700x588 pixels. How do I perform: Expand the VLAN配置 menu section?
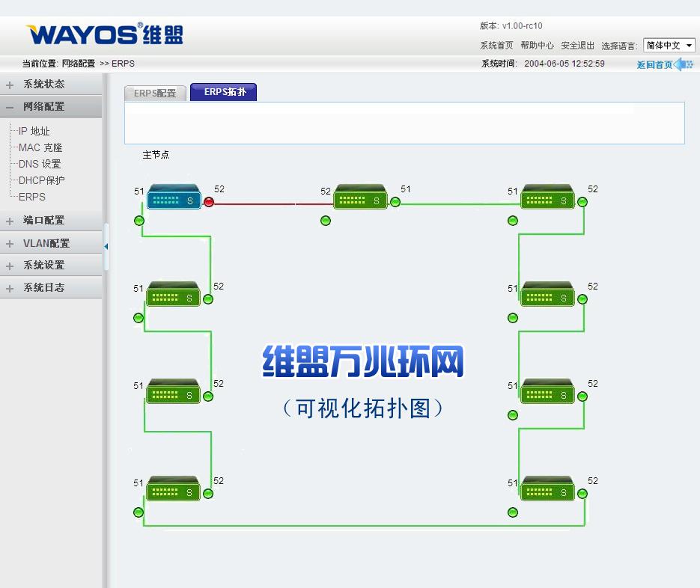coord(51,243)
